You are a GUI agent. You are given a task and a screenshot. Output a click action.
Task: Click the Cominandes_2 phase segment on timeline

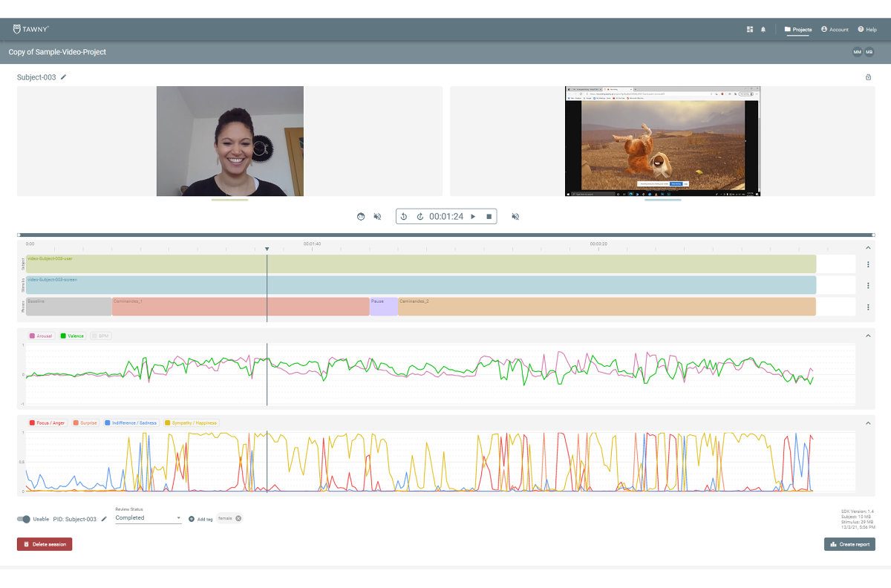pyautogui.click(x=606, y=307)
